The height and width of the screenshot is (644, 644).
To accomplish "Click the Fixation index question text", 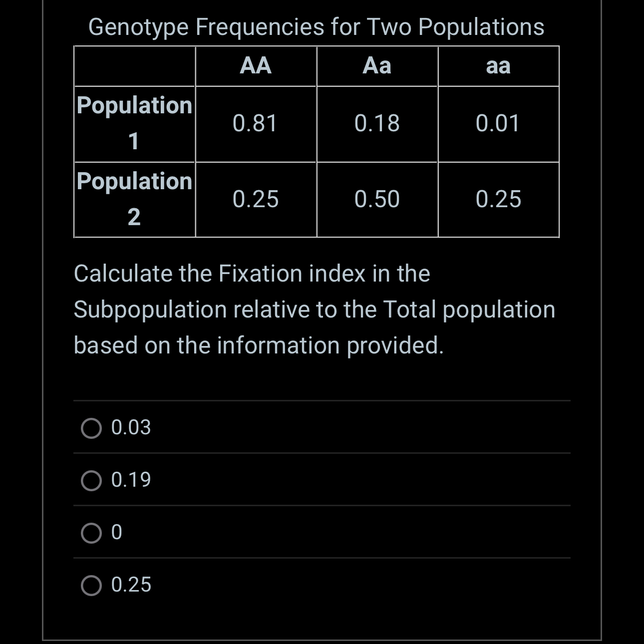I will pos(315,308).
